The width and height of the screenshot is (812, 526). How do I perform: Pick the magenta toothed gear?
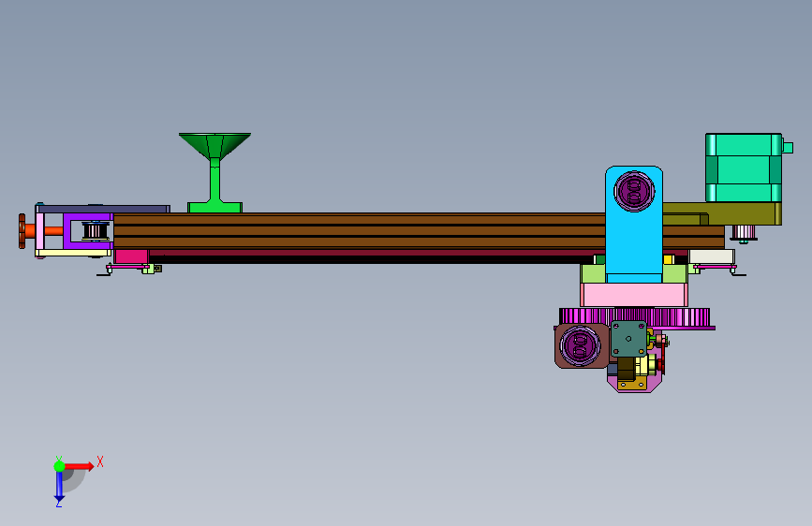point(634,317)
